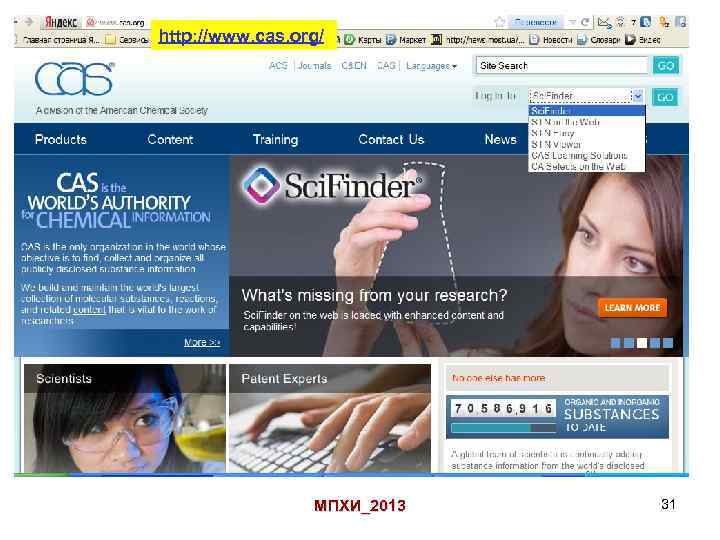Screen dimensions: 720x540
Task: Open the Training navigation tab
Action: pyautogui.click(x=276, y=139)
